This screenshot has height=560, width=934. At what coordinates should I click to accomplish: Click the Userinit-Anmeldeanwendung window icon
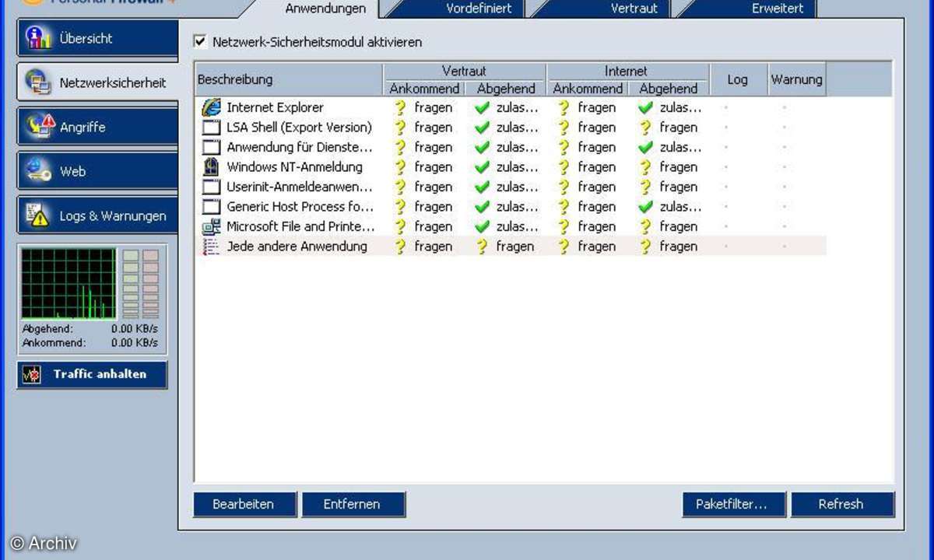point(211,187)
